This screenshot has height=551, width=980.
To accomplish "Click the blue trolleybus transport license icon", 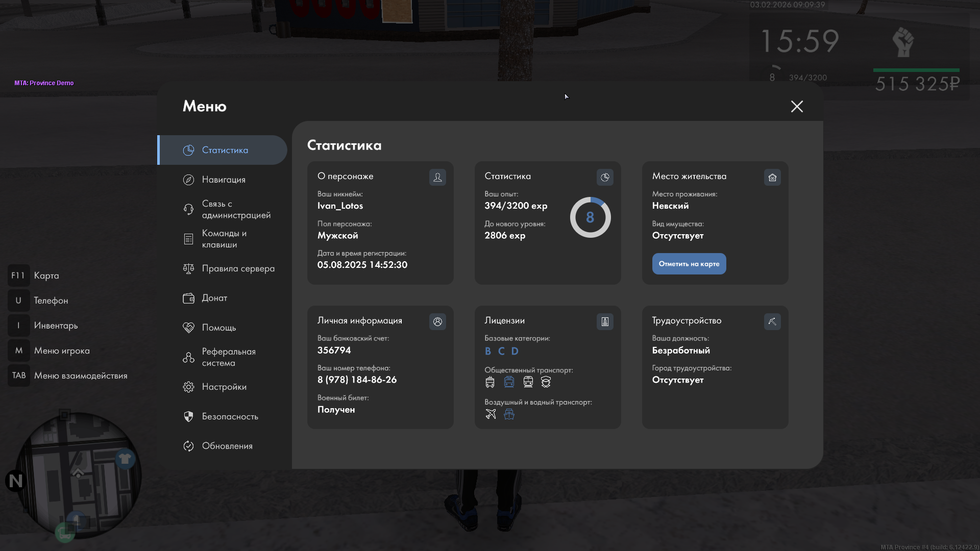I will coord(509,382).
